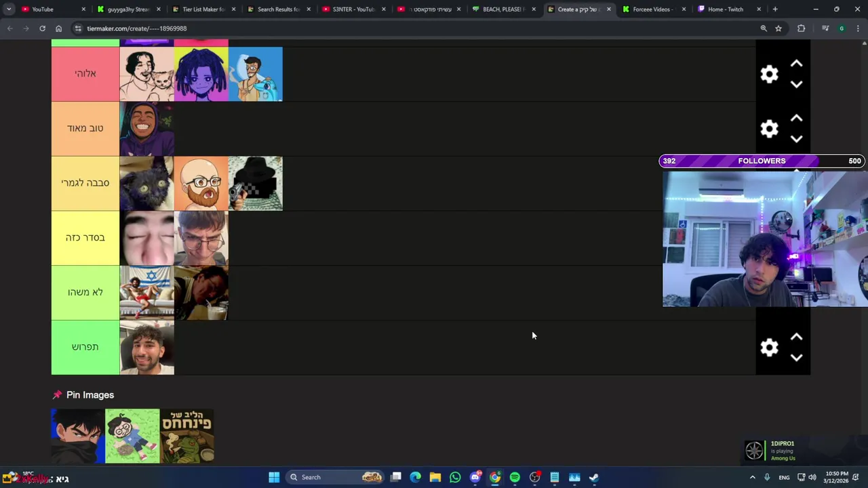Screen dimensions: 868x488
Task: Select blue-background cartoon in אלוהי tier
Action: pyautogui.click(x=256, y=74)
